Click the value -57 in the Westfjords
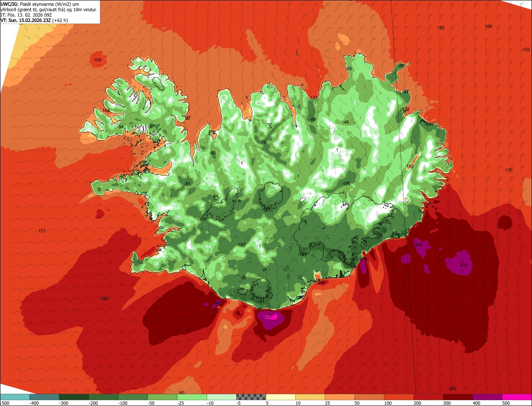Screen dimensions: 532x406 point(151,127)
